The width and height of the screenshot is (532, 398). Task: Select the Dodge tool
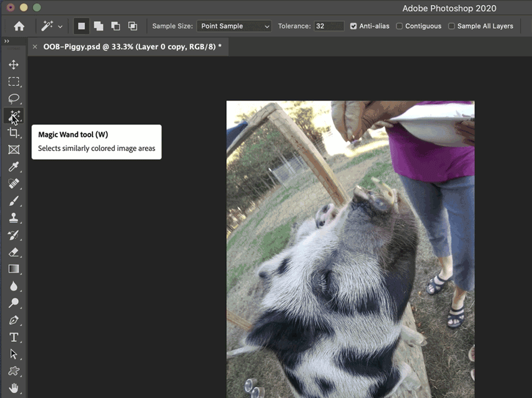click(14, 303)
